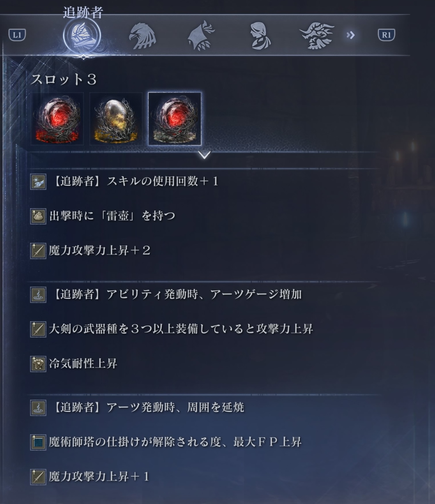Expand more characters with double chevron
The height and width of the screenshot is (504, 435).
pos(350,35)
